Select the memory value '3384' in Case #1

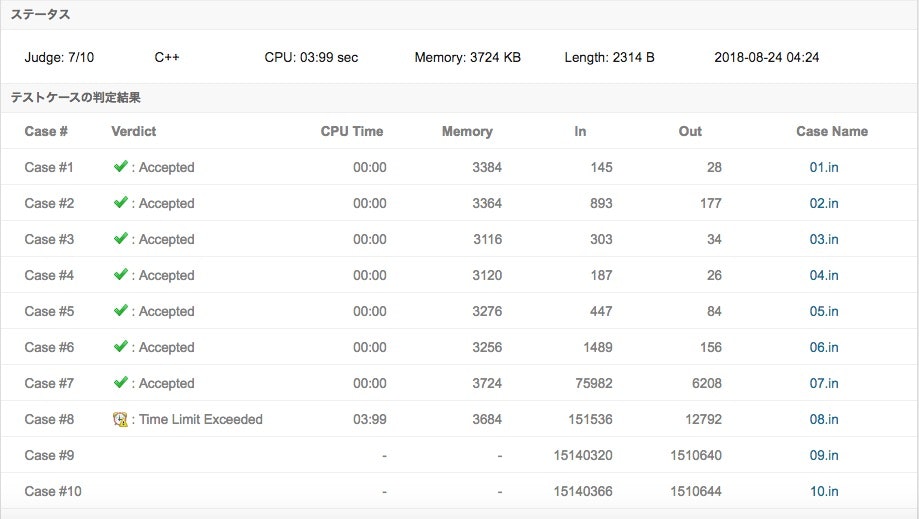pyautogui.click(x=487, y=168)
